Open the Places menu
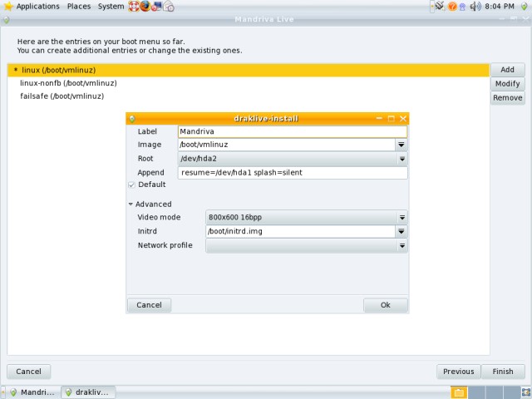Image resolution: width=532 pixels, height=399 pixels. 79,6
